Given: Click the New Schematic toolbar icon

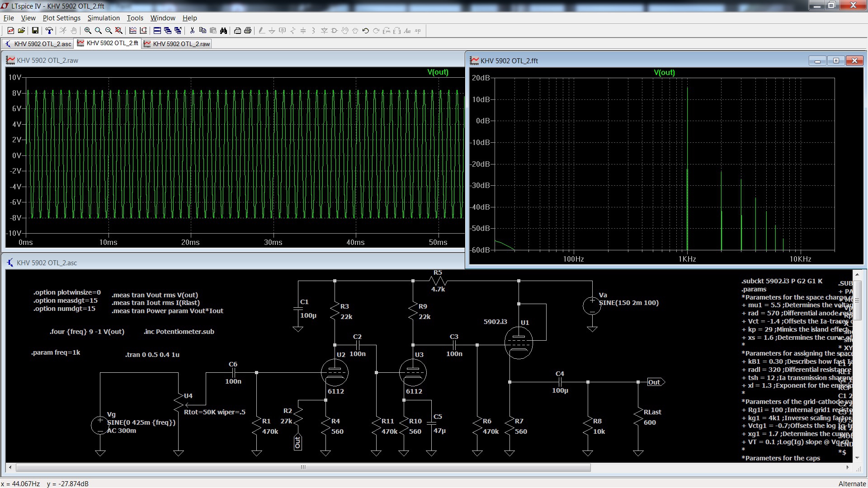Looking at the screenshot, I should pyautogui.click(x=11, y=31).
